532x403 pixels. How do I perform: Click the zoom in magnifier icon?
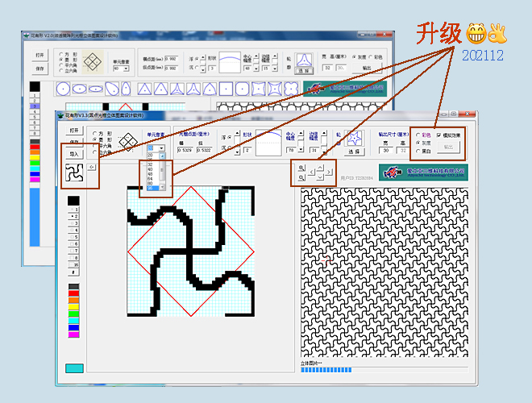301,168
